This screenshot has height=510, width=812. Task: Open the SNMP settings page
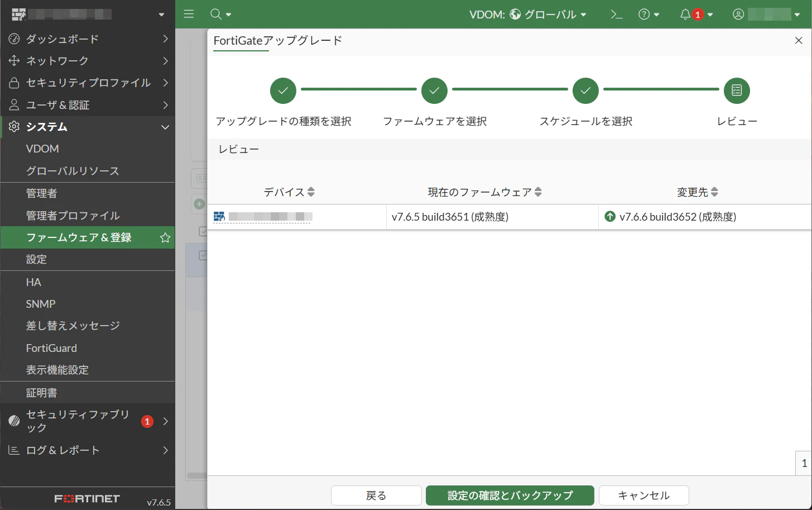(x=40, y=303)
